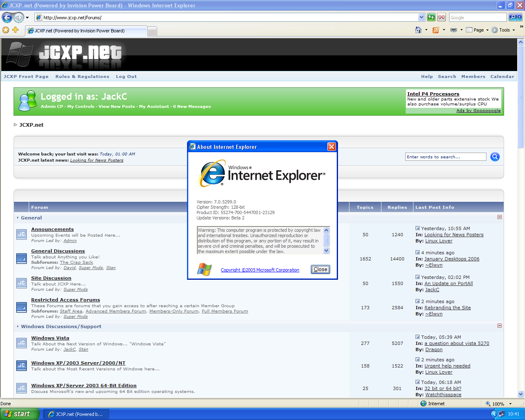
Task: Click the red Stop loading icon
Action: 441,17
